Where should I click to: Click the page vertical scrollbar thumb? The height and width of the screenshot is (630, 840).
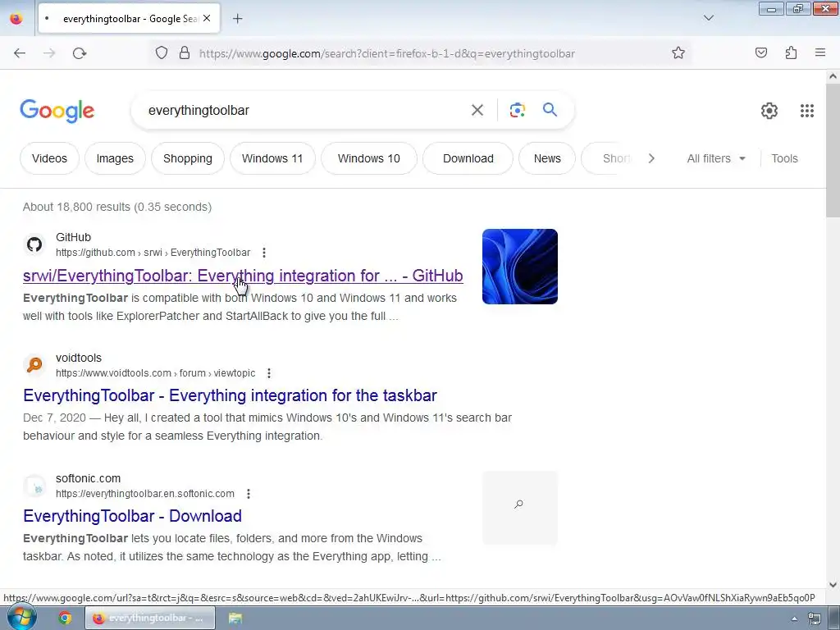[x=833, y=150]
